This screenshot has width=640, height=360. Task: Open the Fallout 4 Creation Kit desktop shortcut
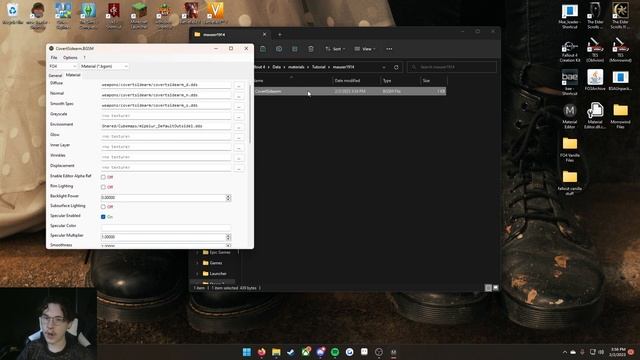(x=570, y=51)
